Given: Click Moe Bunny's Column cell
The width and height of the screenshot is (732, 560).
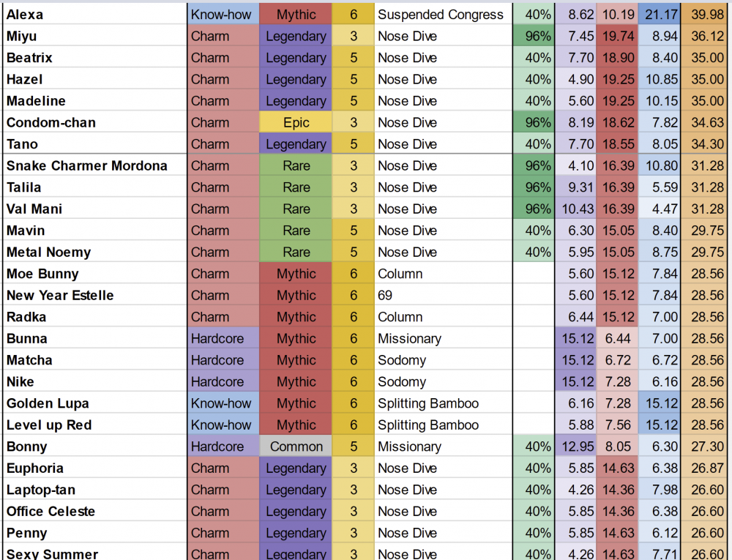Looking at the screenshot, I should coord(443,274).
